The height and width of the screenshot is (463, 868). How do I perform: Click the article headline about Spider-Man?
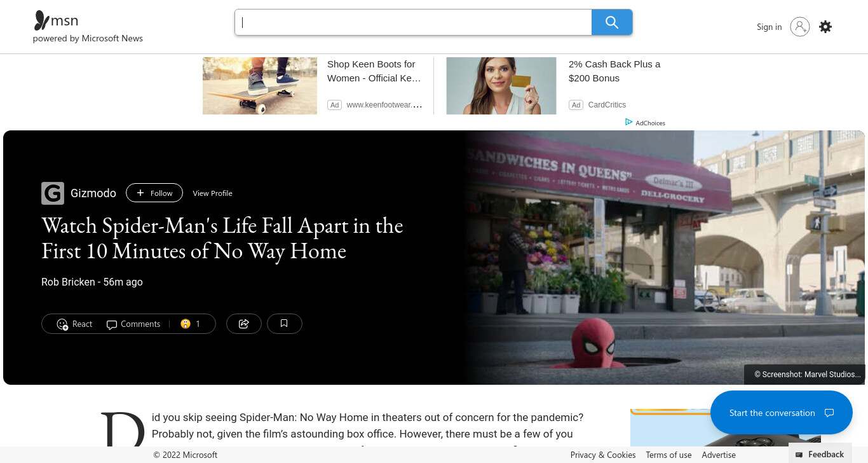(222, 238)
